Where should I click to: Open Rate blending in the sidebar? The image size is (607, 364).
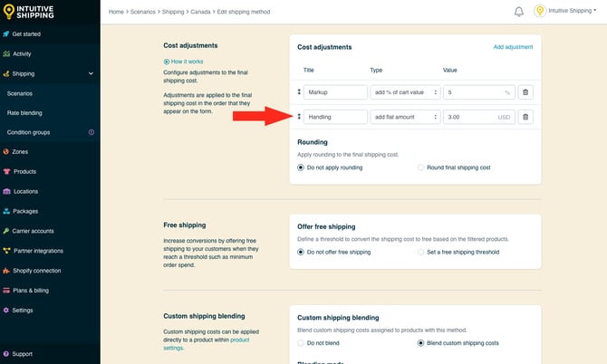(x=24, y=113)
